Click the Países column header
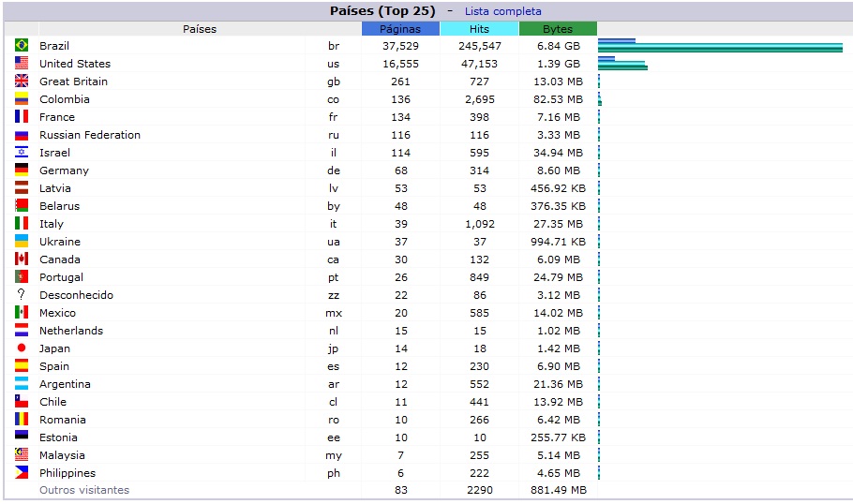Screen dimensions: 853x504 tap(199, 29)
